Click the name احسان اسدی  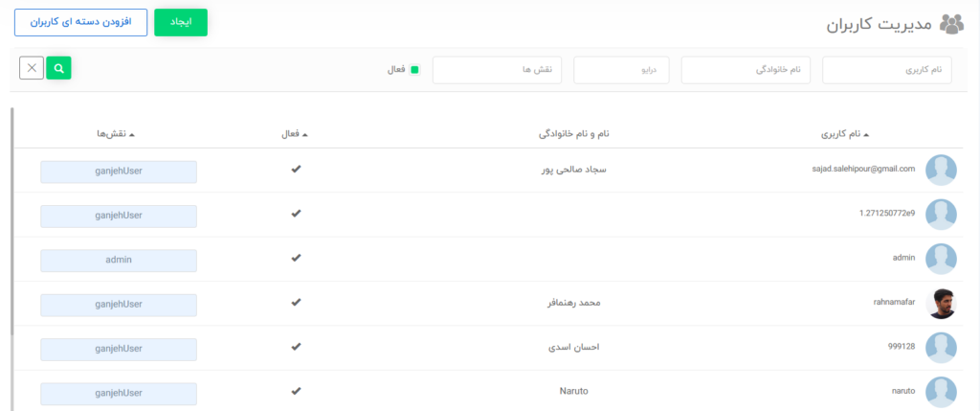click(573, 347)
